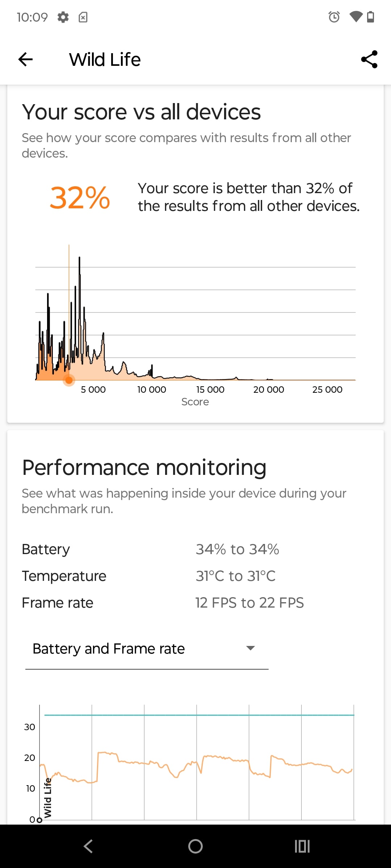Tap the dropdown arrow next to Frame rate
Viewport: 391px width, 868px height.
[250, 648]
